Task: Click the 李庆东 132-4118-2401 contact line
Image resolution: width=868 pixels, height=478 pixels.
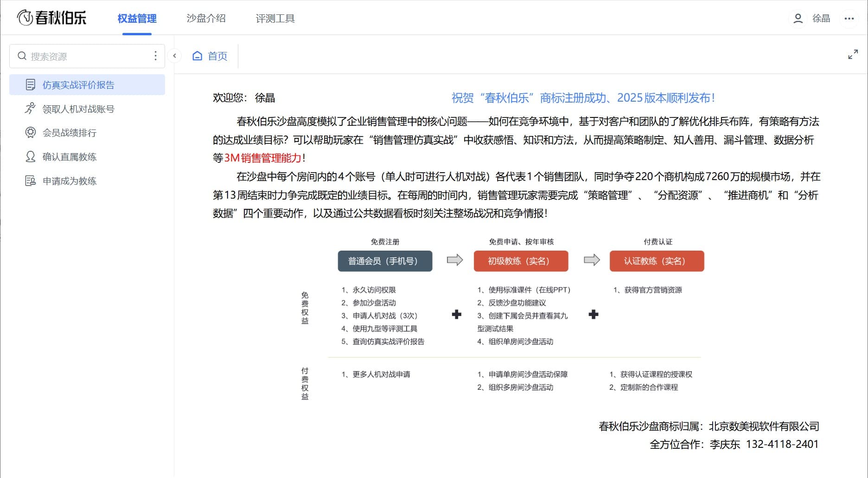Action: (x=734, y=444)
